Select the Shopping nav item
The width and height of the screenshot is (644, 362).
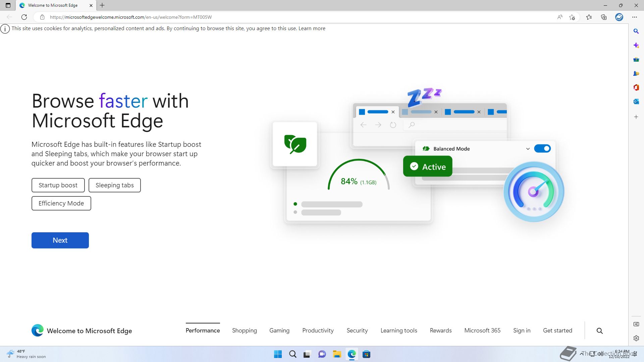[245, 330]
